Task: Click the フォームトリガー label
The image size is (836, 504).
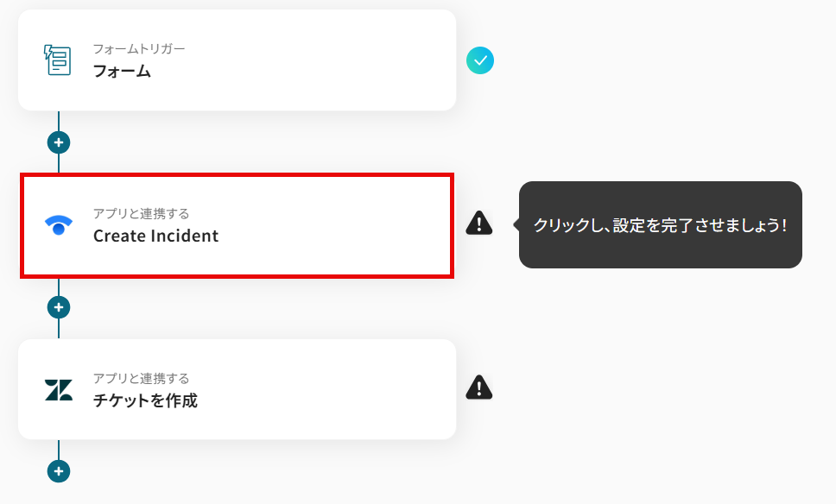Action: click(138, 48)
